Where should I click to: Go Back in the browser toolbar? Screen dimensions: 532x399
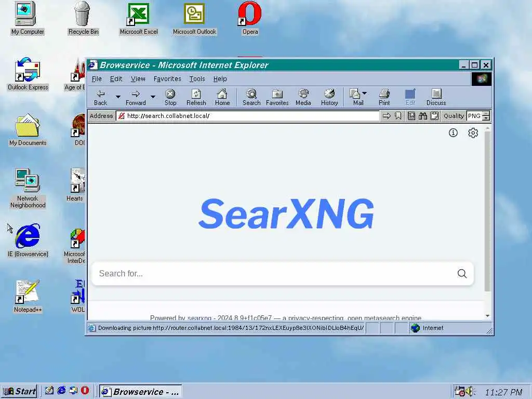[x=100, y=97]
